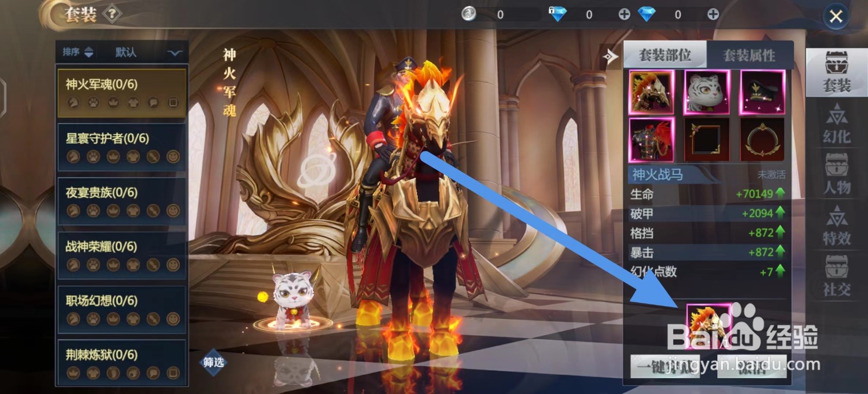Open the help question mark beside 套装
The height and width of the screenshot is (394, 868).
pyautogui.click(x=112, y=14)
